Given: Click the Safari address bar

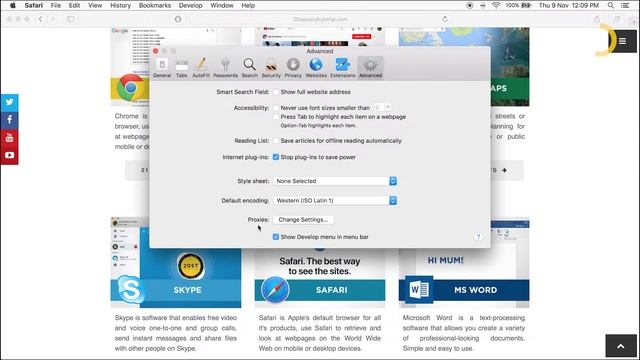Looking at the screenshot, I should click(320, 19).
